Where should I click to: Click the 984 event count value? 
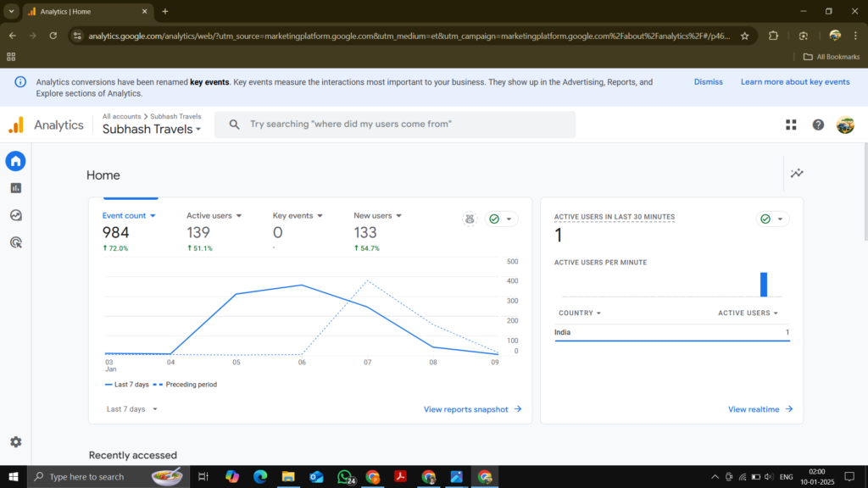(x=115, y=232)
